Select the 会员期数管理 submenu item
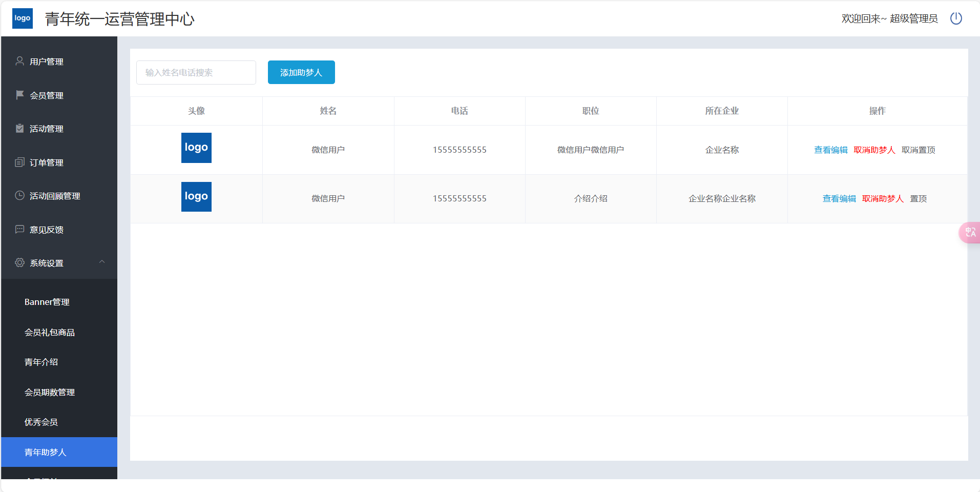This screenshot has height=492, width=980. (x=59, y=392)
